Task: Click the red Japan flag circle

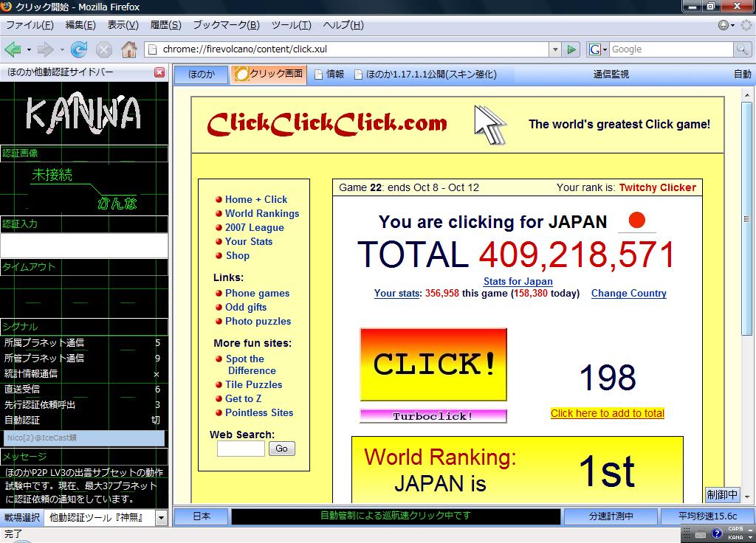Action: [637, 220]
